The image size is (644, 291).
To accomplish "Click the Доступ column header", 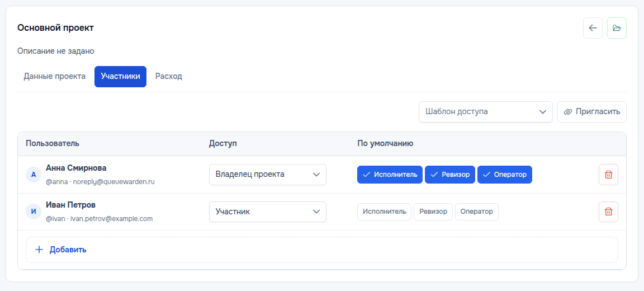I will coord(223,143).
